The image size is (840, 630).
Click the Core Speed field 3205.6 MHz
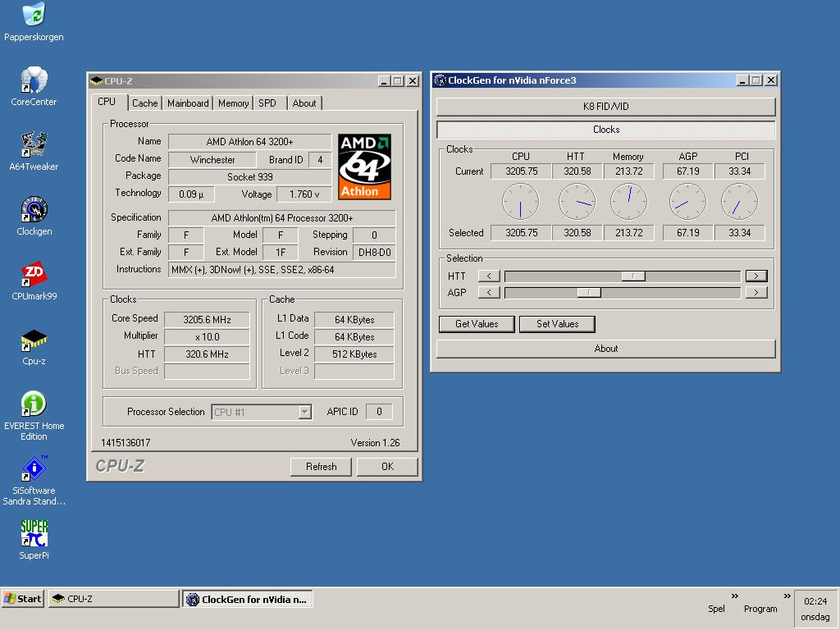coord(207,320)
